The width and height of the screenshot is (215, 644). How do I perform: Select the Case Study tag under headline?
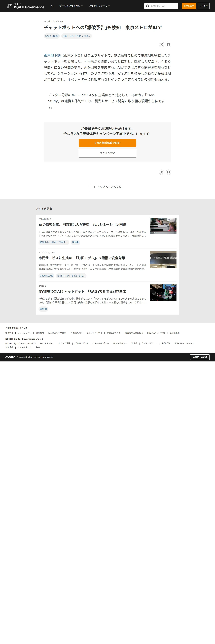[52, 36]
